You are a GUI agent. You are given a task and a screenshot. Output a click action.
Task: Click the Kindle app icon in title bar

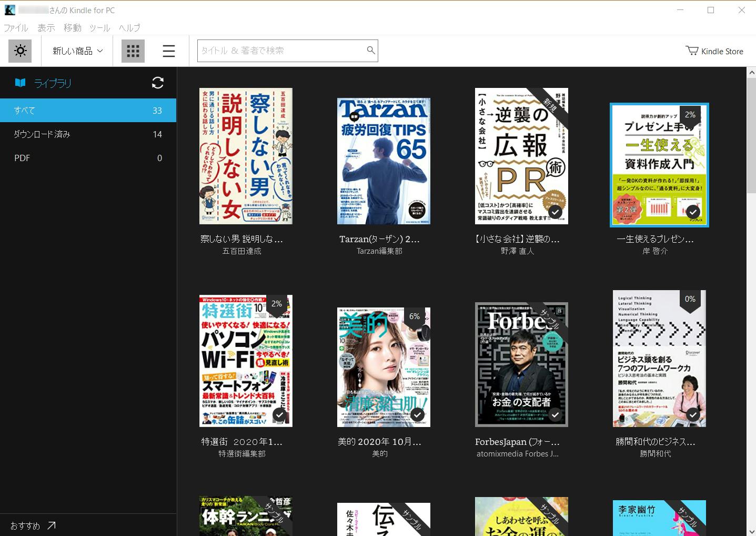[9, 10]
